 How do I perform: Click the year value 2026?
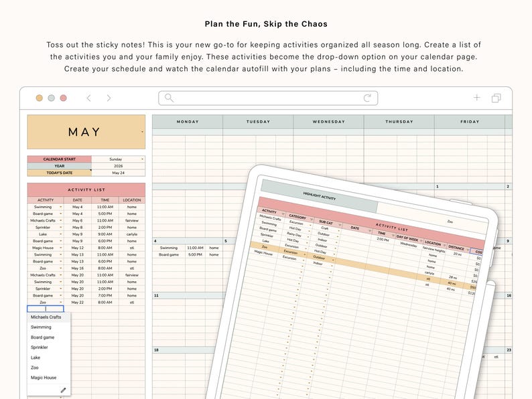pos(118,166)
